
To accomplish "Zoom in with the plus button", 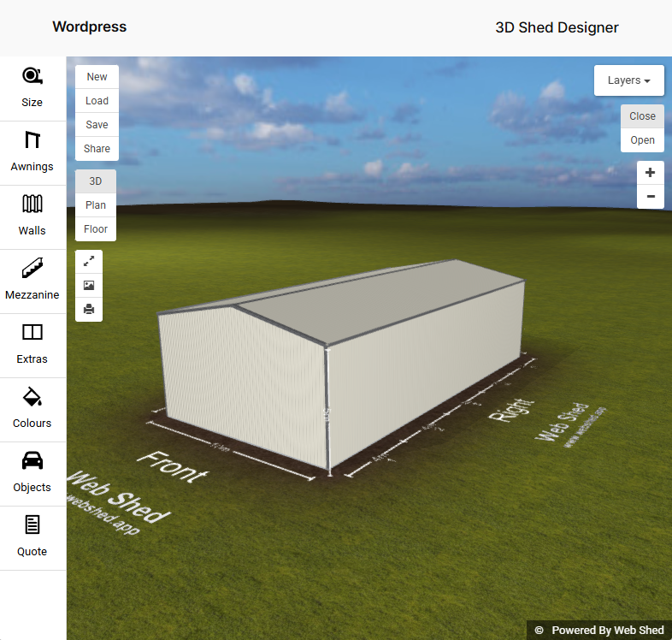I will pyautogui.click(x=650, y=173).
